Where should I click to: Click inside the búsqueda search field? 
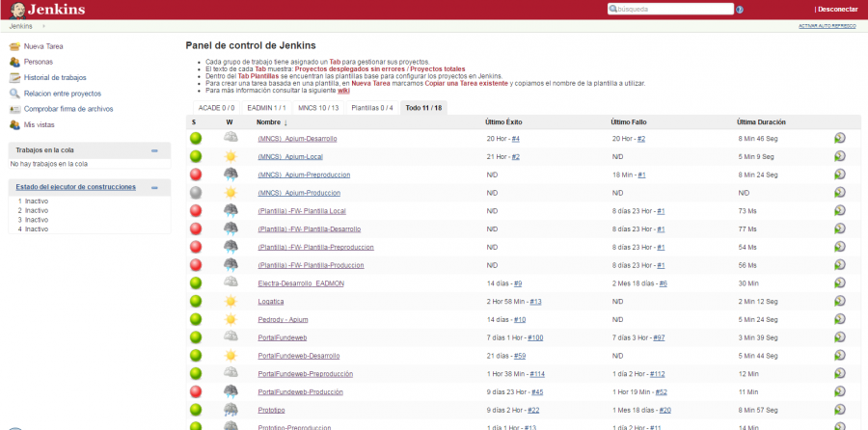670,10
